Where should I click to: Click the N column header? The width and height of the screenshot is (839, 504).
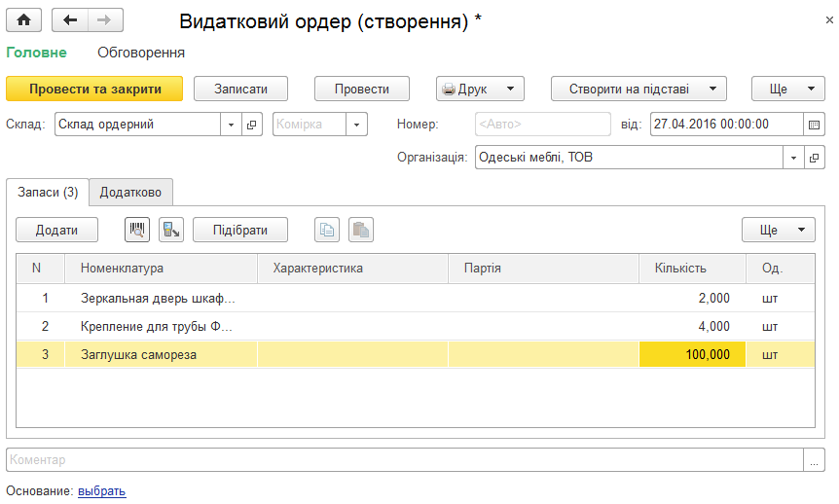coord(41,268)
